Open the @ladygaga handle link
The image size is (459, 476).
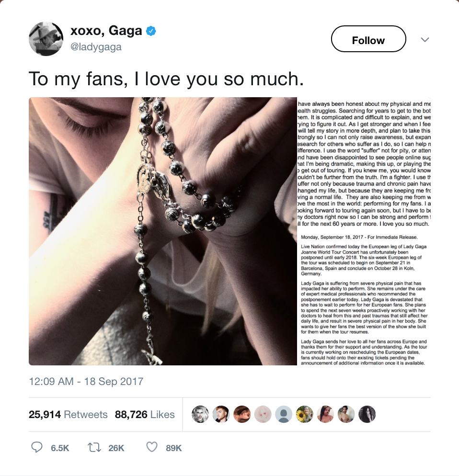pyautogui.click(x=96, y=47)
